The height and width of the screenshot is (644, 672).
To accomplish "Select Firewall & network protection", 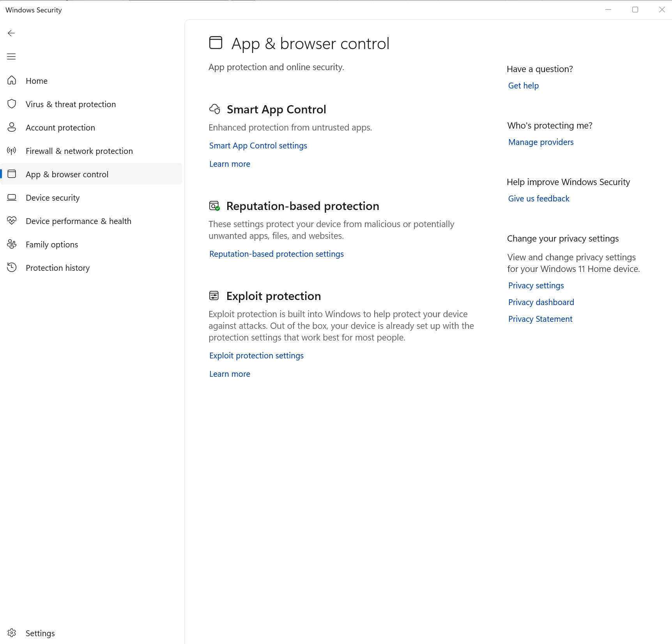I will 92,151.
